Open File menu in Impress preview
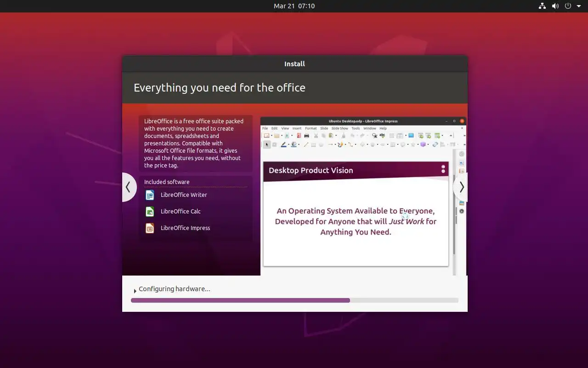This screenshot has width=588, height=368. pos(265,128)
